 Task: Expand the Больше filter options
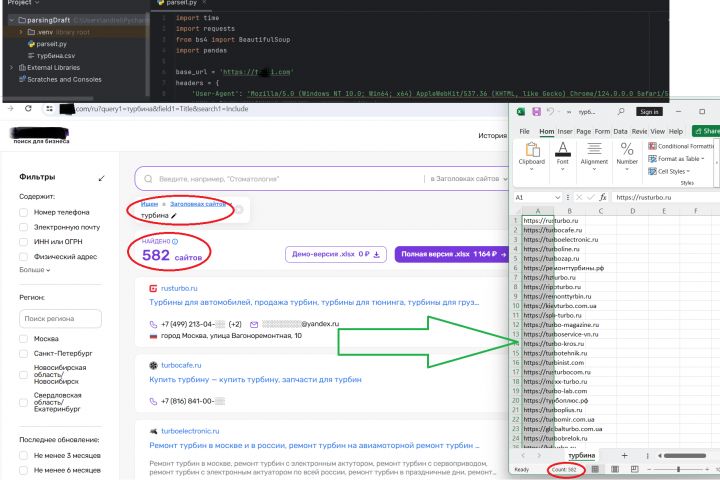click(x=34, y=270)
